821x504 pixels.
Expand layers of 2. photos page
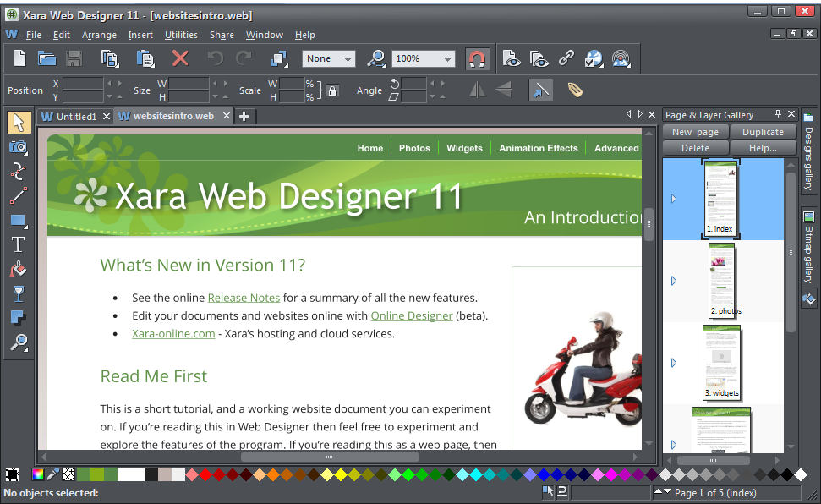click(674, 281)
